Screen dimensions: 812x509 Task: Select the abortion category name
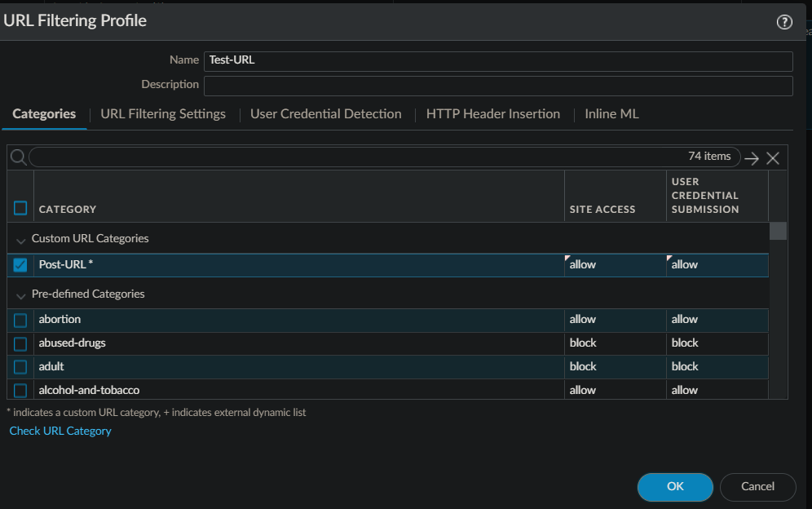60,319
